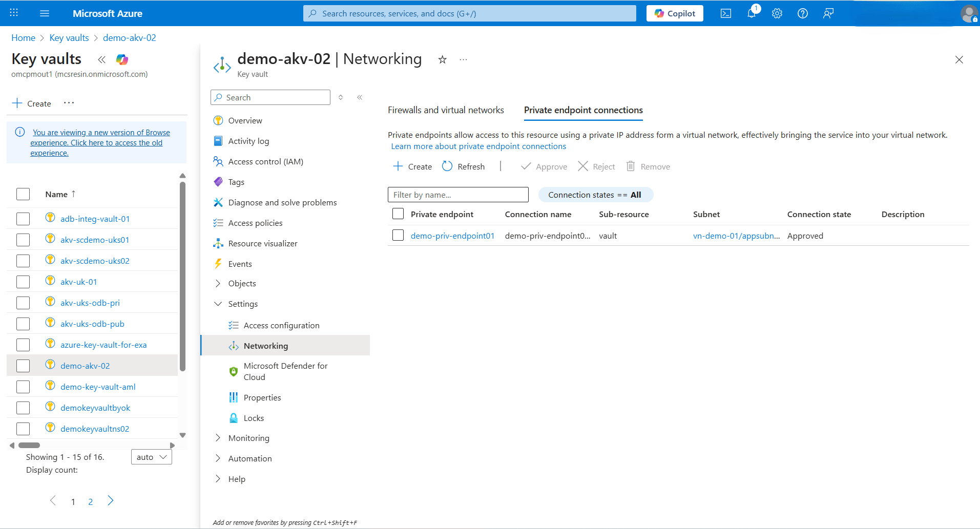The image size is (980, 529).
Task: Open the portal settings gear
Action: click(777, 13)
